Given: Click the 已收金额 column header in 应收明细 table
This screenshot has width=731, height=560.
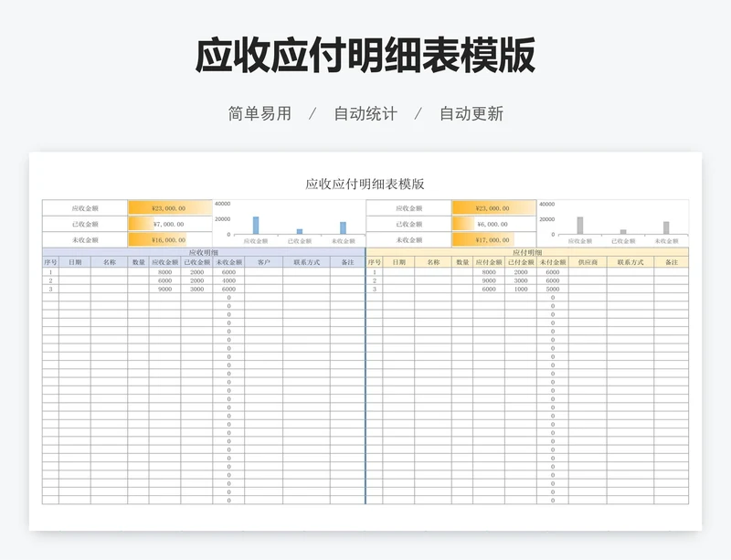Looking at the screenshot, I should click(x=196, y=262).
